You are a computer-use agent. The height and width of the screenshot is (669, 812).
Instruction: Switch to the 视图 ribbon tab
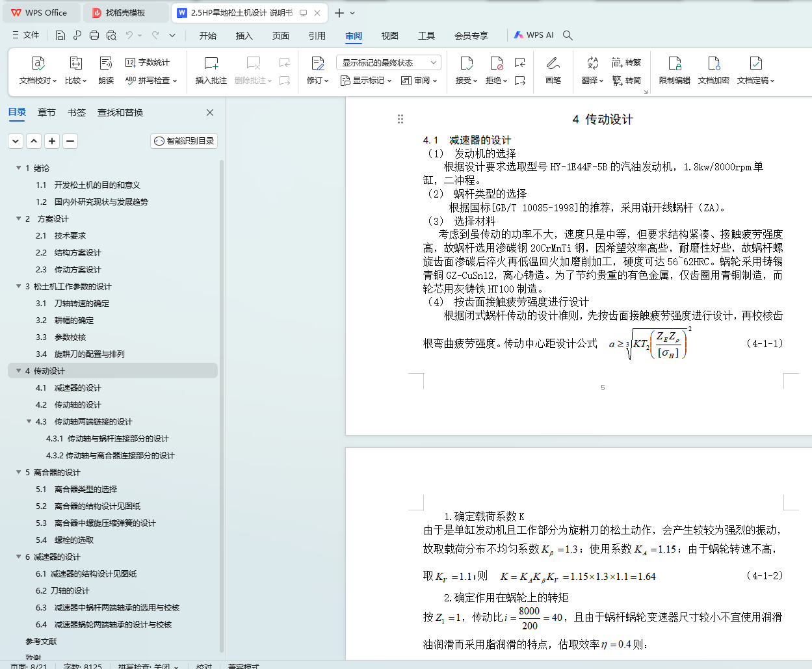pyautogui.click(x=390, y=36)
